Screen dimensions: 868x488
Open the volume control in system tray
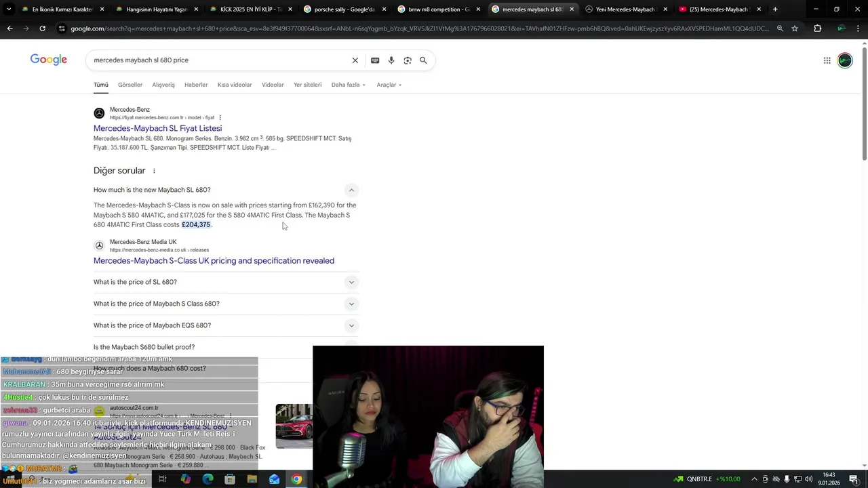coord(809,479)
